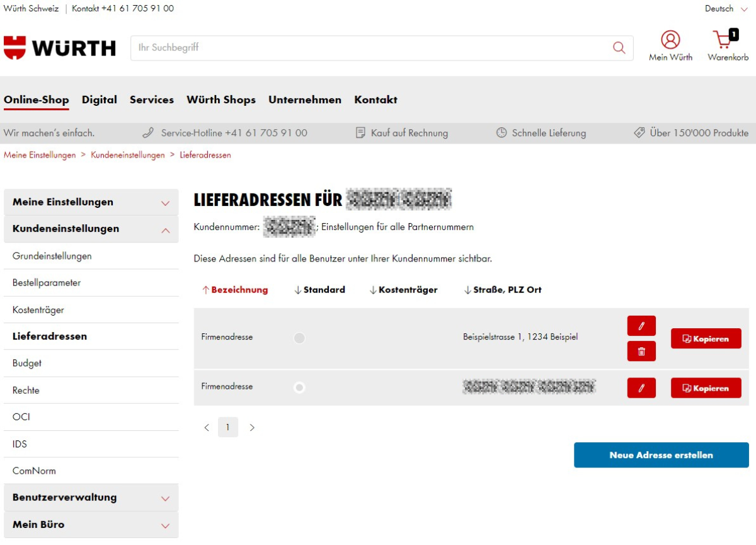Open the Unternehmen menu
The image size is (756, 545).
tap(305, 100)
